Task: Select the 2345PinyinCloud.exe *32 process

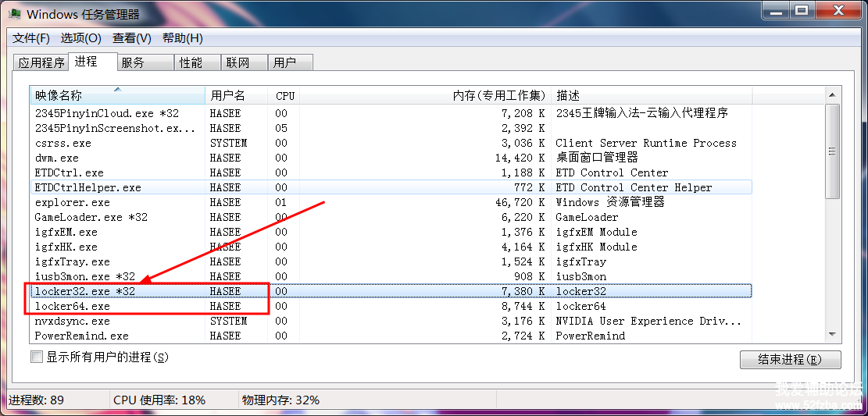Action: [x=391, y=113]
